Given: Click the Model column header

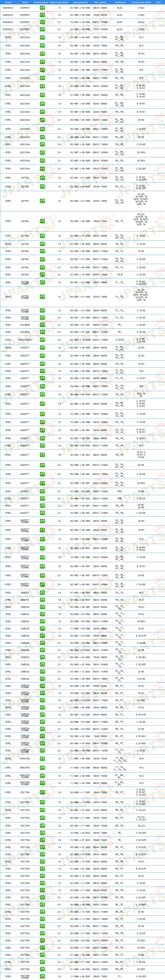Looking at the screenshot, I should coord(25,2).
